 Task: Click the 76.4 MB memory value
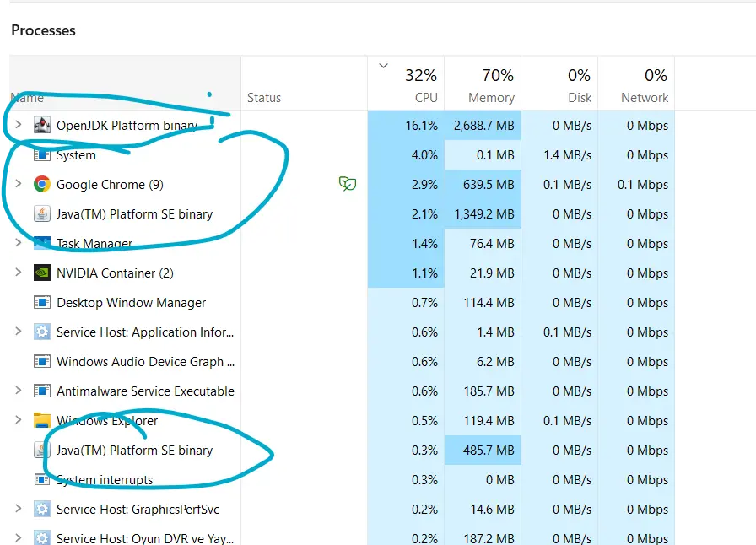492,244
